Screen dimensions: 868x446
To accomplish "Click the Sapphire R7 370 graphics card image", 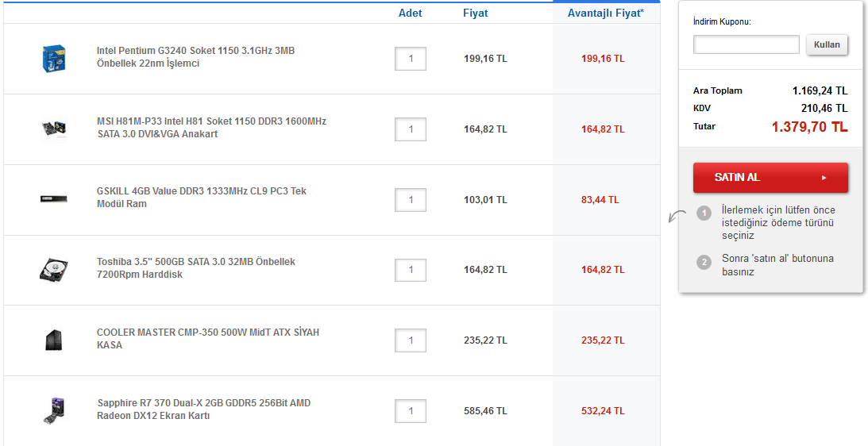I will coord(52,410).
